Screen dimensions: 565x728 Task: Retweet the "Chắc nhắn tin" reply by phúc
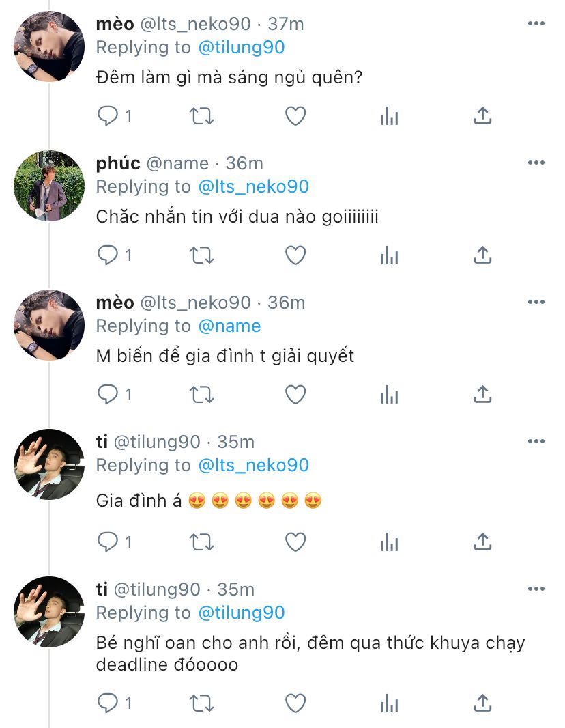point(201,255)
